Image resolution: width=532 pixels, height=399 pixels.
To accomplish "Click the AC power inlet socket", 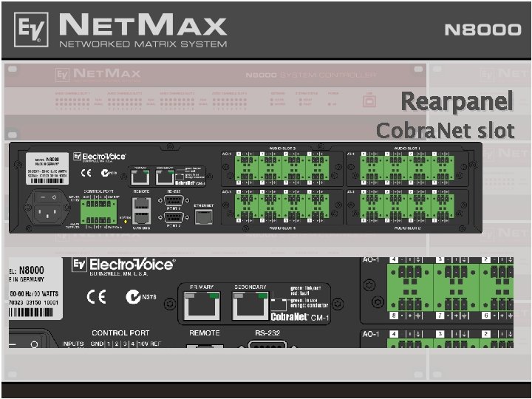I will point(47,214).
